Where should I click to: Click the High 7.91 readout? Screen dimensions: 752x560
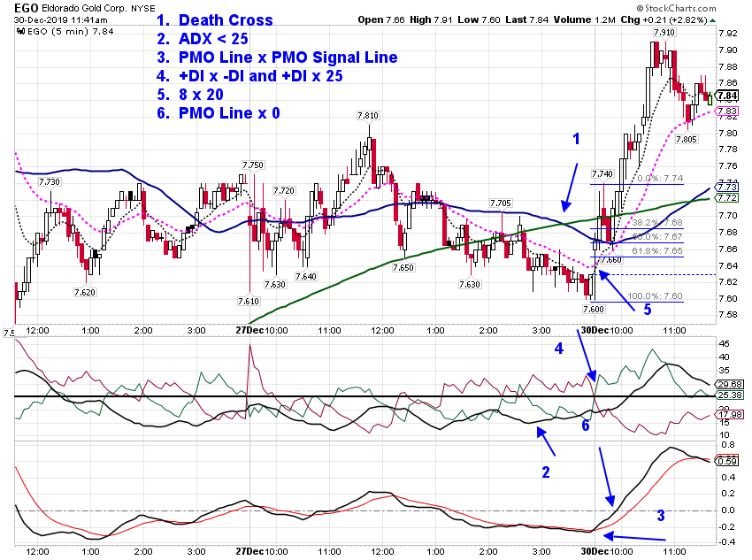431,19
